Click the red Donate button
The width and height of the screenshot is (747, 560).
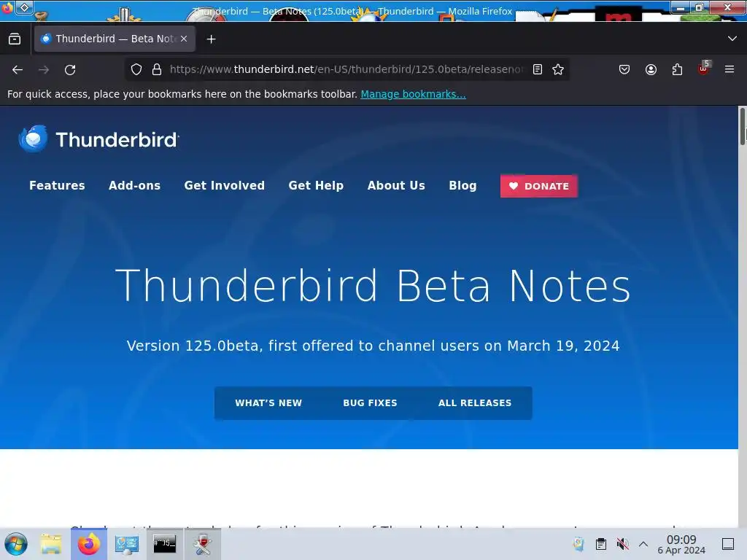(x=539, y=186)
